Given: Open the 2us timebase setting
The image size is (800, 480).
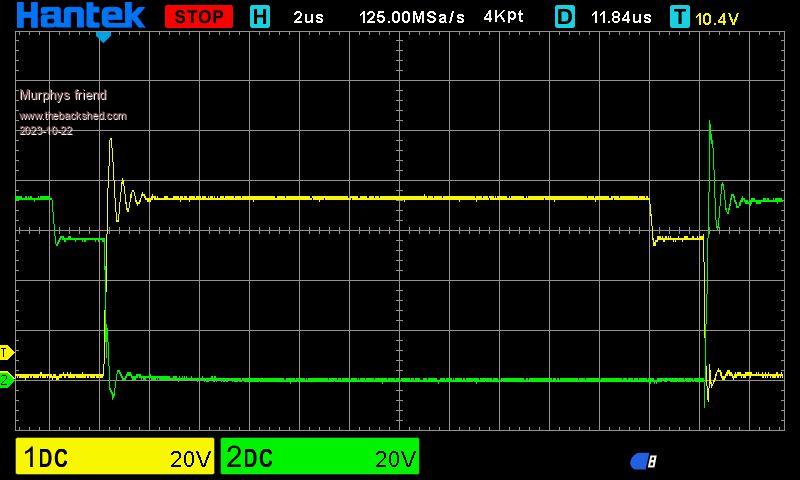Looking at the screenshot, I should (308, 17).
